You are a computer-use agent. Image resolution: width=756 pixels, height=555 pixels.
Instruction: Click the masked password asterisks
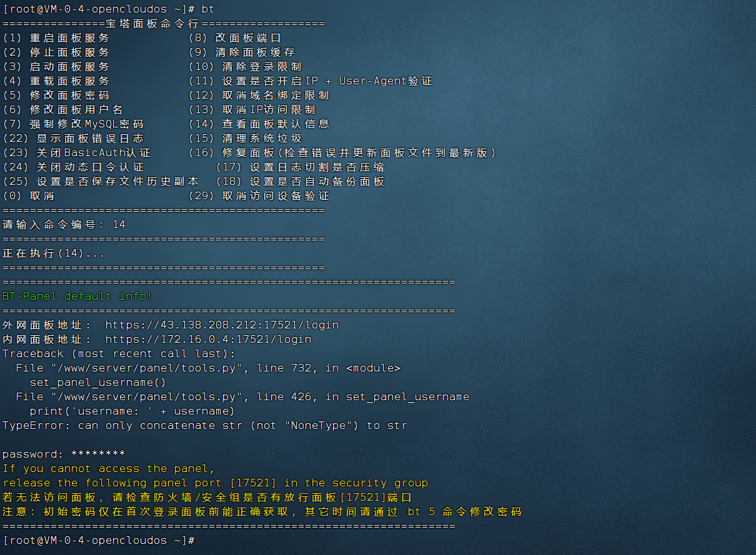[x=98, y=454]
